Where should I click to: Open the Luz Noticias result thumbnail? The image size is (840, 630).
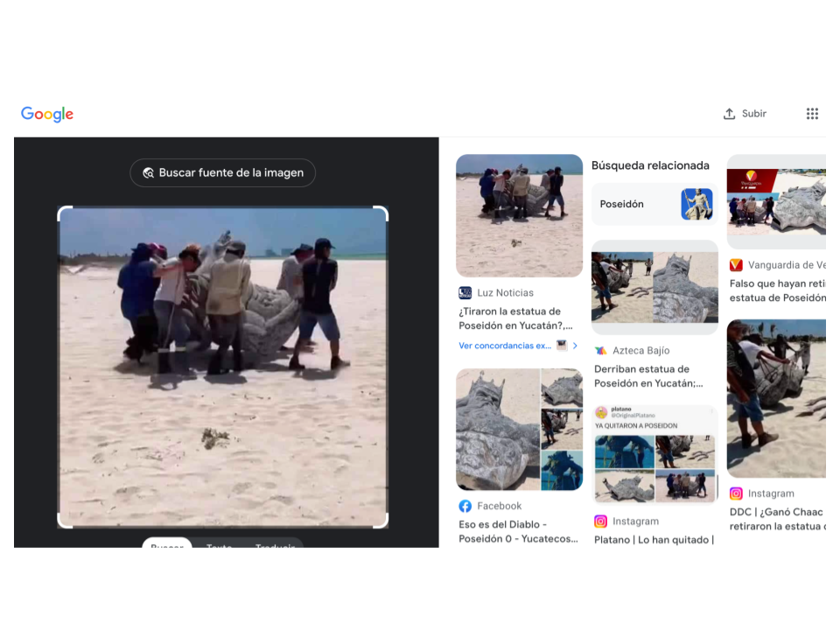pyautogui.click(x=519, y=215)
